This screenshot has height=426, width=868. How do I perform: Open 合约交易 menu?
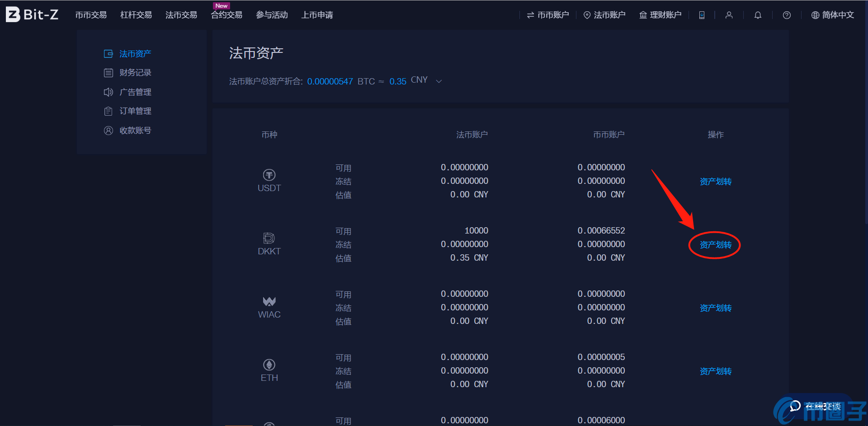pos(226,15)
